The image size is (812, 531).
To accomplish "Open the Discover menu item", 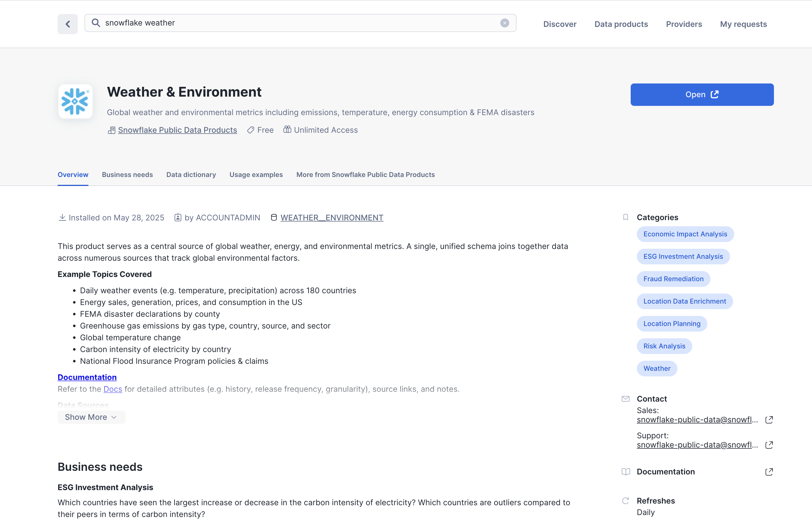I will tap(560, 24).
